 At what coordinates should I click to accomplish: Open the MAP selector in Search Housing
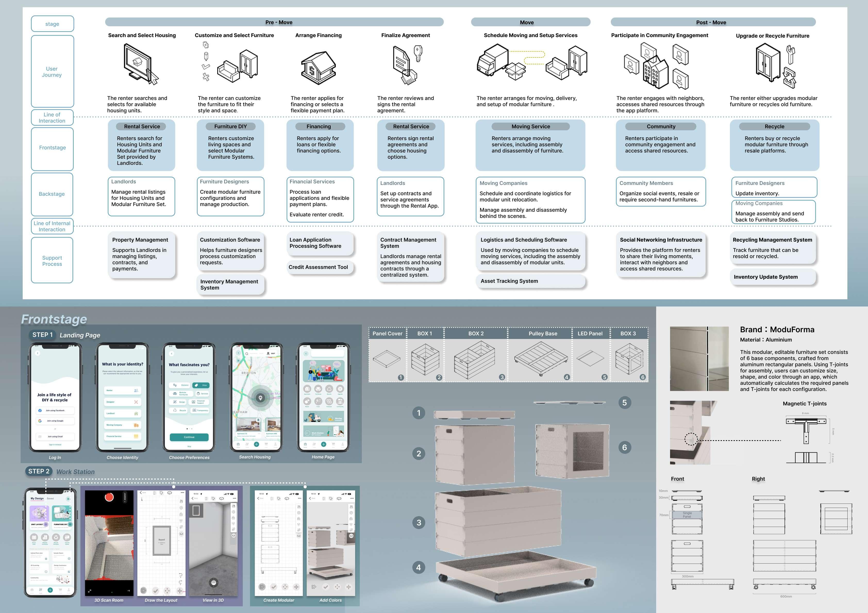coord(271,353)
